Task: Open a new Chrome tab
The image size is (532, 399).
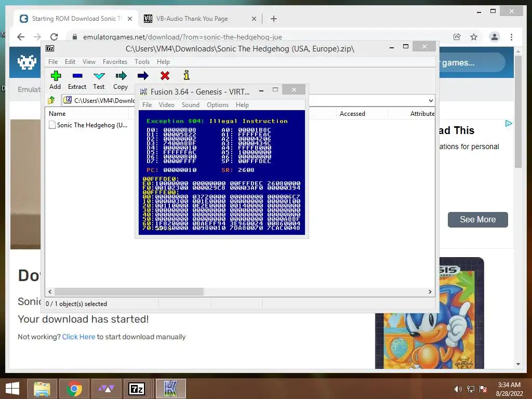Action: click(x=274, y=19)
